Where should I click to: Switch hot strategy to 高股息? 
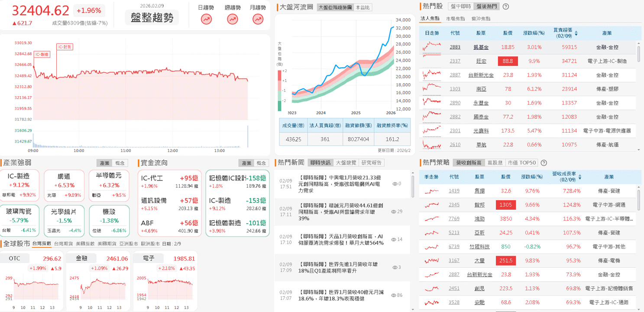coord(495,163)
